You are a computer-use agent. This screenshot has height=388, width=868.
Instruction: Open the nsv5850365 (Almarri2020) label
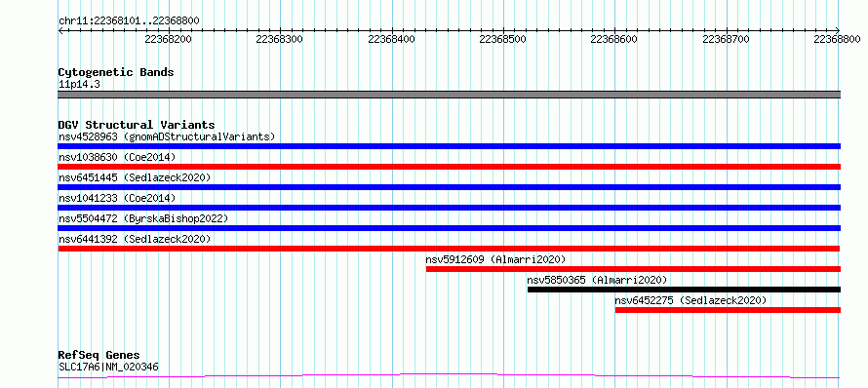click(597, 280)
